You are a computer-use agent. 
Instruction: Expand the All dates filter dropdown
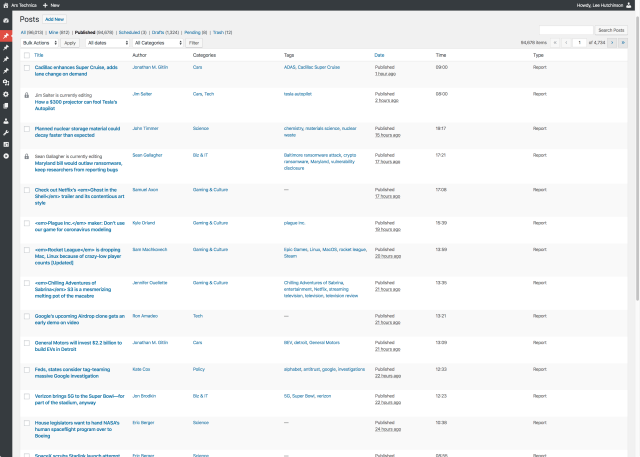tap(107, 43)
